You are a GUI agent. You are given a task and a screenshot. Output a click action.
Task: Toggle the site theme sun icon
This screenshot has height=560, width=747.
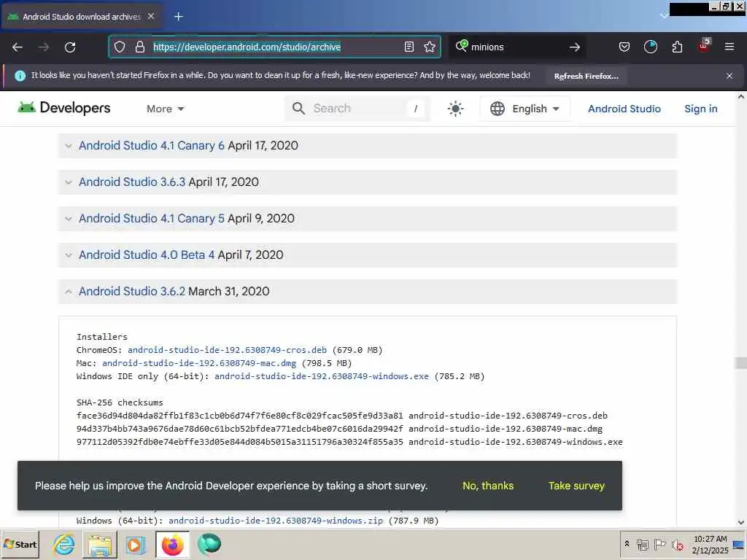tap(455, 109)
